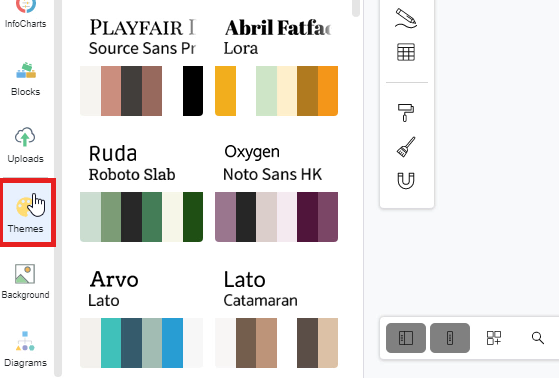Open the InfoCharts sidebar panel
Screen dimensions: 559x378
point(25,14)
